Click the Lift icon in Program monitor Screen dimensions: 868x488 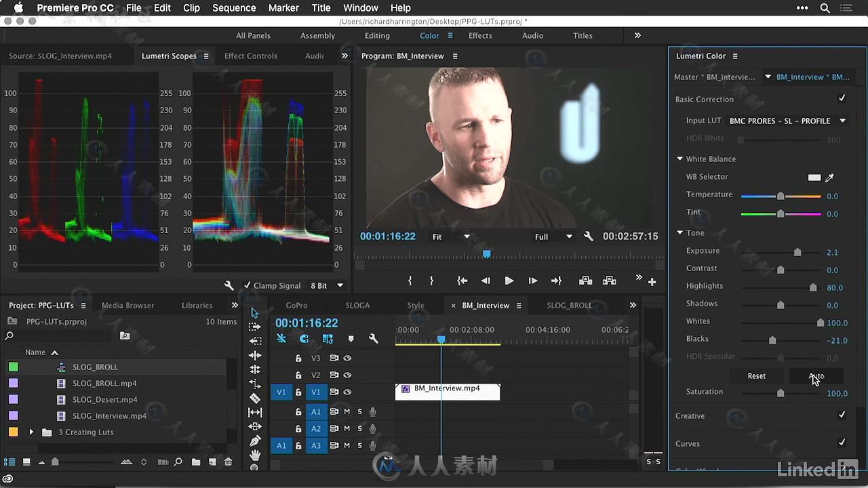click(586, 281)
